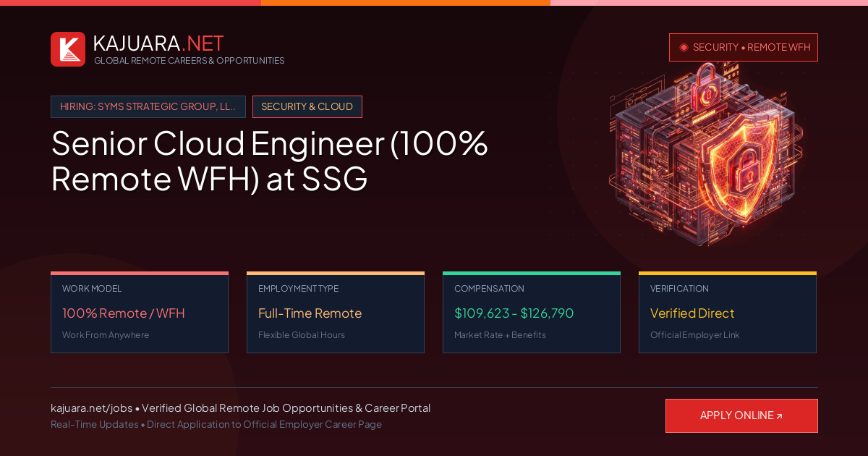Click the KAJUARA.NET site name
The image size is (868, 456).
click(x=158, y=43)
